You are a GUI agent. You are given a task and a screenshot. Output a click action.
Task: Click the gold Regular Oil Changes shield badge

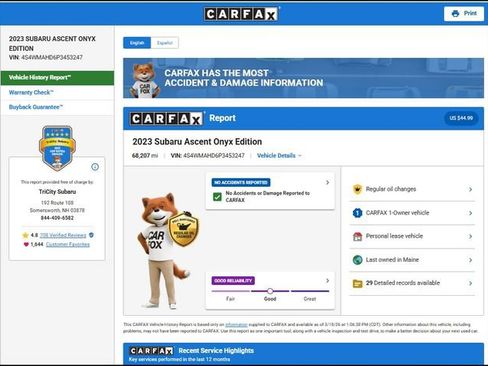183,229
